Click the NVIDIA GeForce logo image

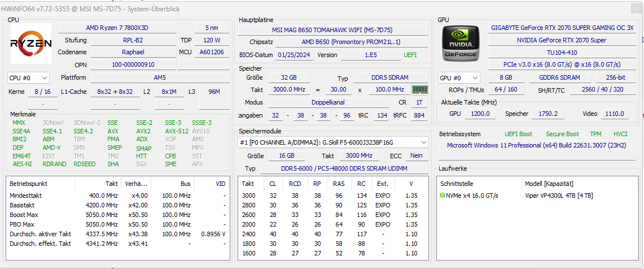click(460, 43)
